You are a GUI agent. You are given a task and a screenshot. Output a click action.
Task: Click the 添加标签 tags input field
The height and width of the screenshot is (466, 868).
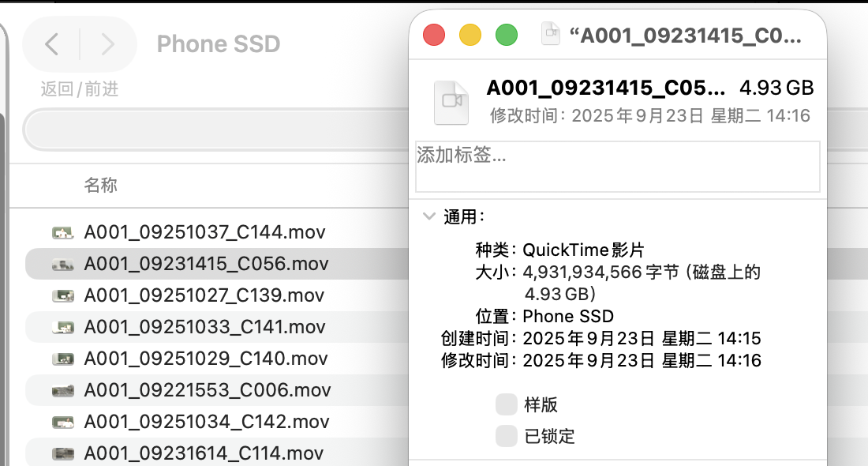617,167
